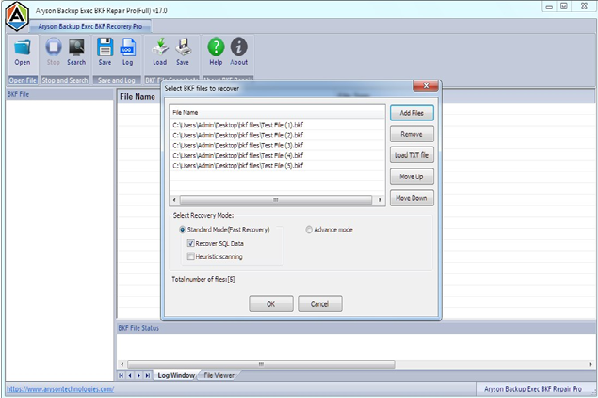Click the Move Up button

[412, 177]
